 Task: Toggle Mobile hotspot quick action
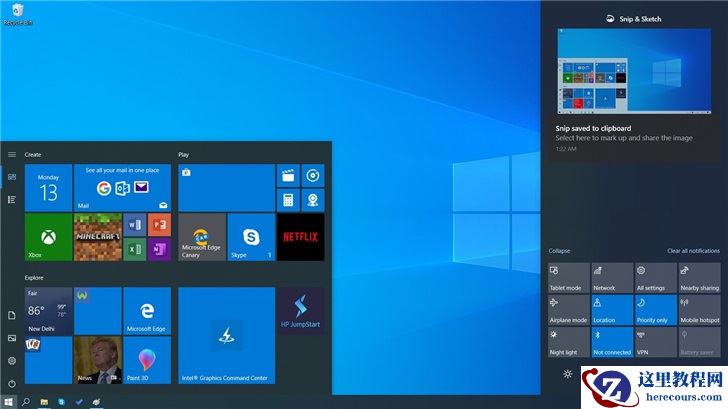coord(699,310)
